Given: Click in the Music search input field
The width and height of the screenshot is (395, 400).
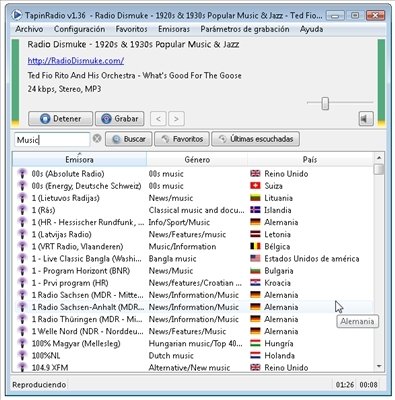Looking at the screenshot, I should (x=52, y=139).
